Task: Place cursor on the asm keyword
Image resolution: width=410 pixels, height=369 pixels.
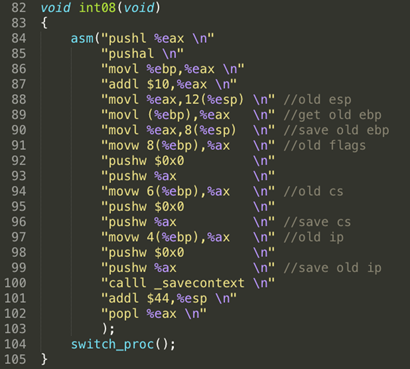Action: pyautogui.click(x=82, y=38)
